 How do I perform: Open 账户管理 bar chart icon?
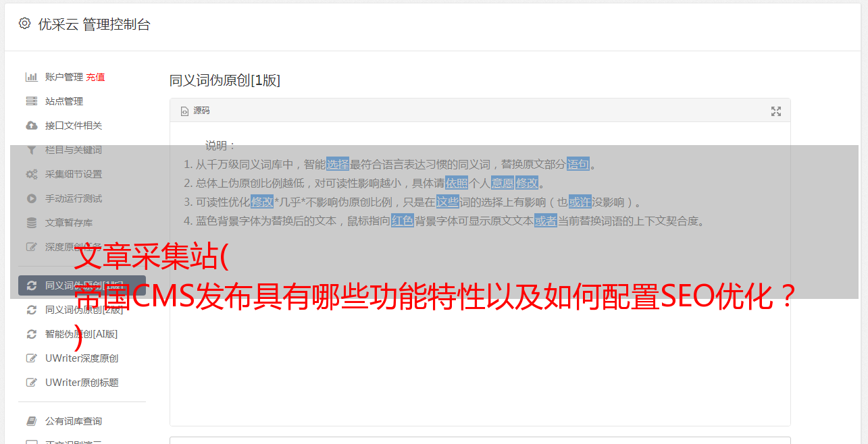(31, 77)
